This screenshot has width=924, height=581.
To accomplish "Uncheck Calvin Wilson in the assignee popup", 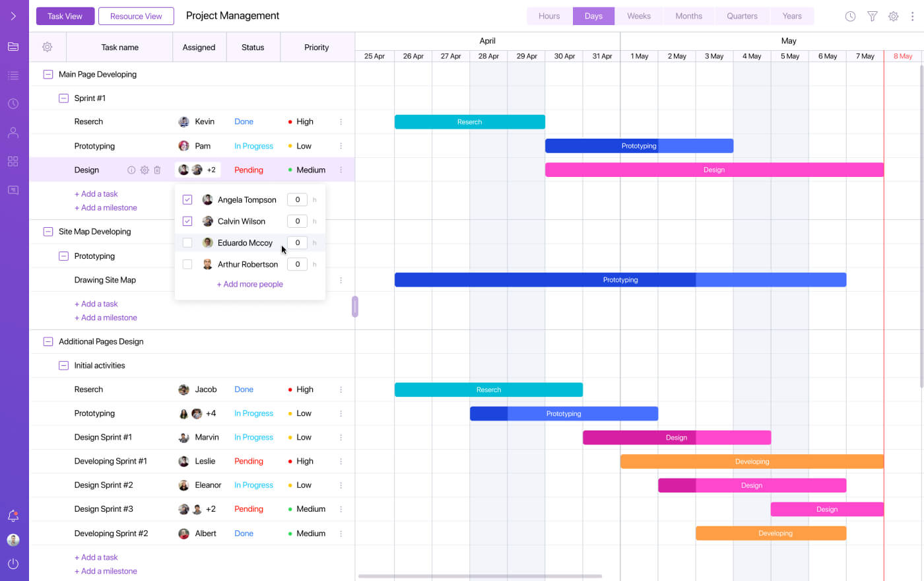I will tap(187, 221).
